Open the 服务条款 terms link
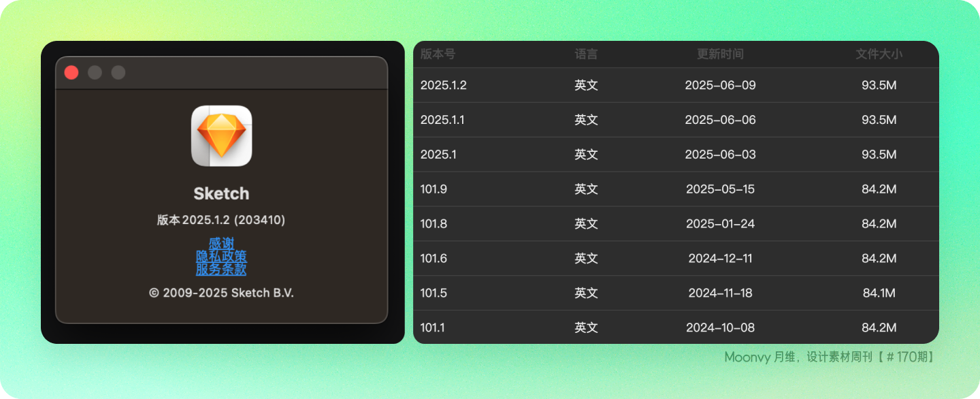The height and width of the screenshot is (399, 980). (221, 269)
